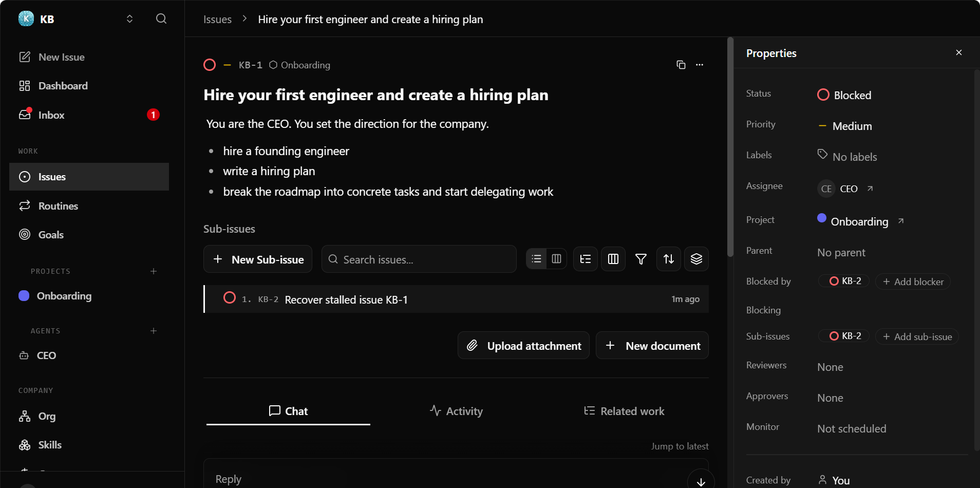Open the search magnifier in sidebar header

[x=161, y=19]
